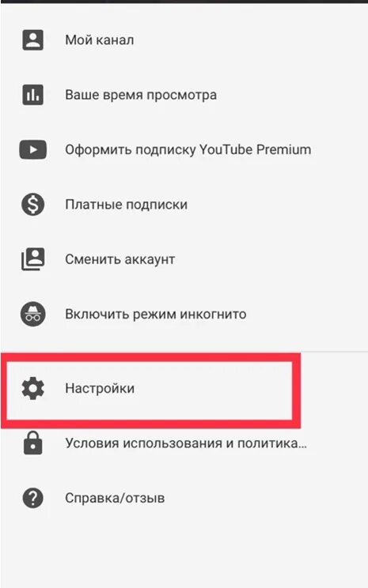This screenshot has width=368, height=588.
Task: Click the dollar sign paid subscriptions icon
Action: (33, 205)
